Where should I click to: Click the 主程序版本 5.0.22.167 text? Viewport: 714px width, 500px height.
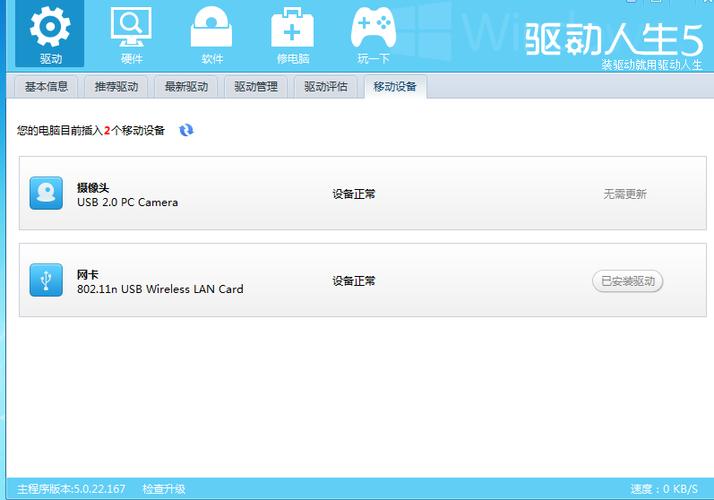(x=71, y=489)
